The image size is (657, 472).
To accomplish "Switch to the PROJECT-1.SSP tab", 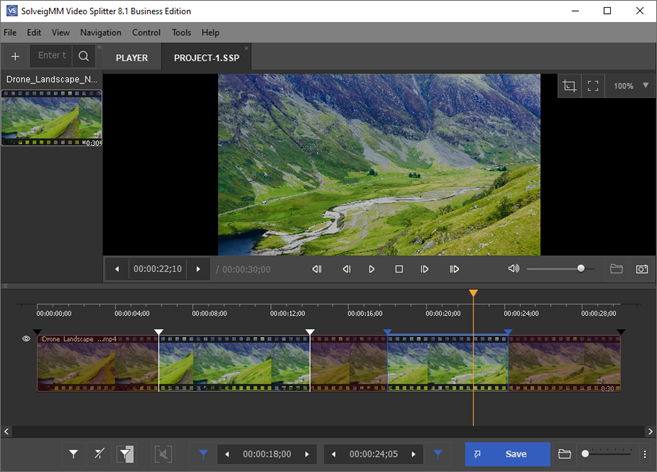I will (207, 58).
